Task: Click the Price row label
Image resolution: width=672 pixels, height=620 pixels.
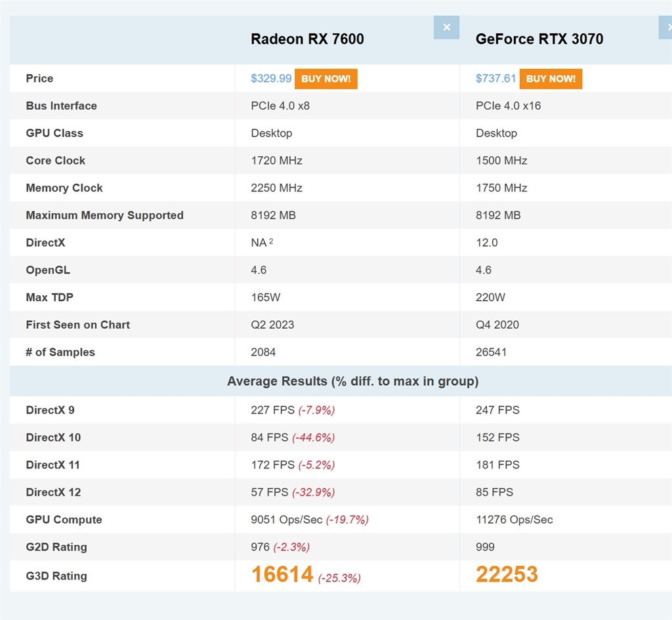Action: coord(39,79)
